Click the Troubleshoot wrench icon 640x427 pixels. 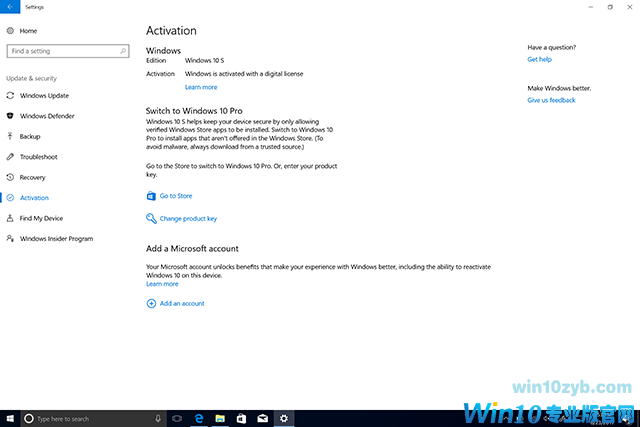click(x=10, y=157)
